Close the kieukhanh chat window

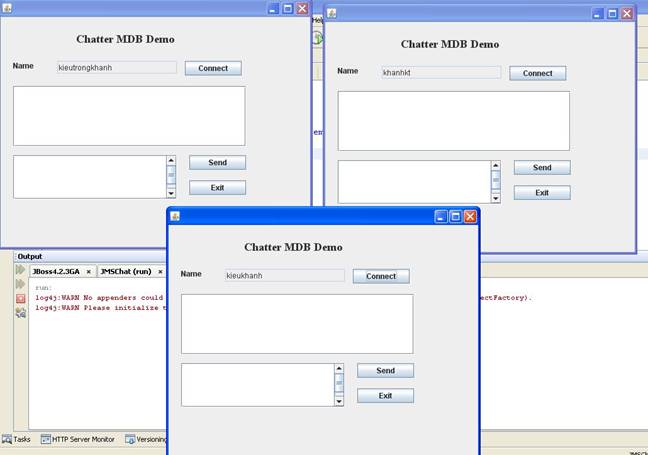click(x=470, y=217)
